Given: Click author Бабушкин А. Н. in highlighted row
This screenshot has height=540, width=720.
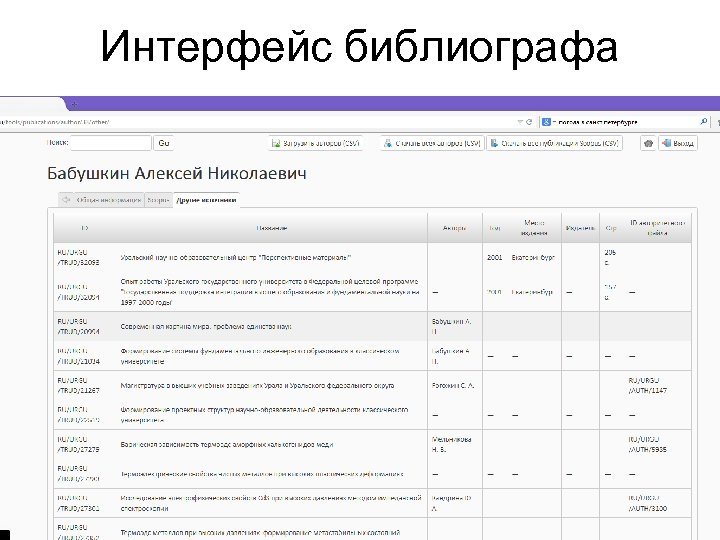Looking at the screenshot, I should (x=451, y=326).
